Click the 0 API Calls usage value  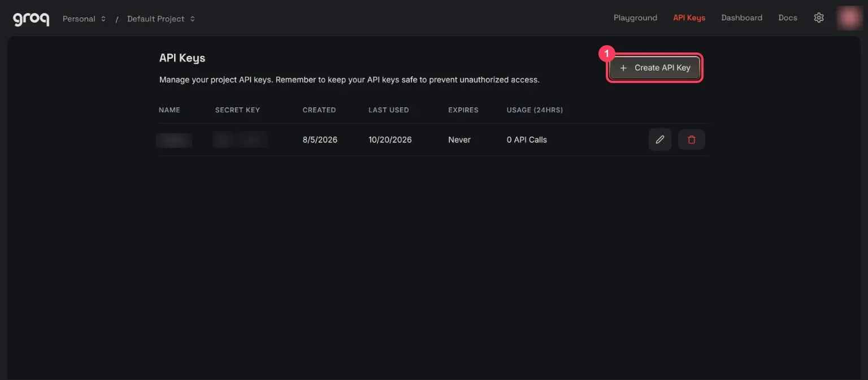[x=527, y=139]
